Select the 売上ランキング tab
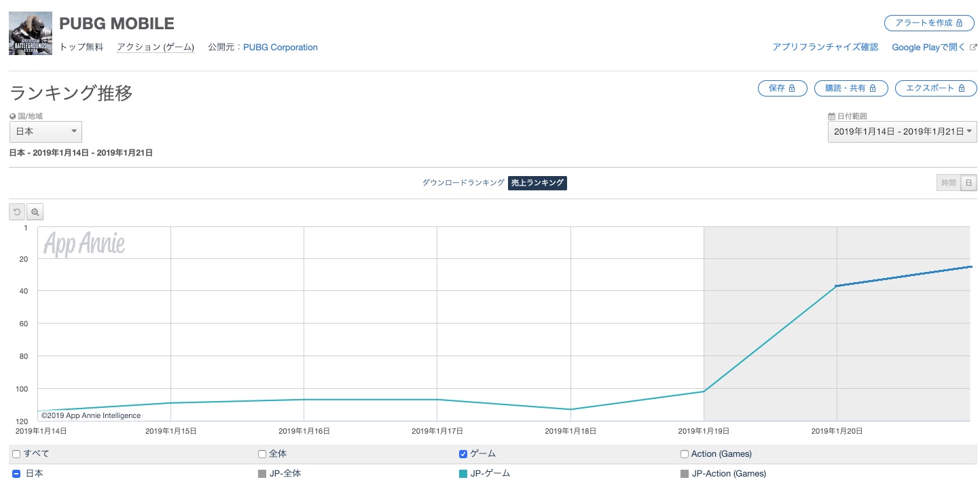This screenshot has height=501, width=980. click(537, 183)
